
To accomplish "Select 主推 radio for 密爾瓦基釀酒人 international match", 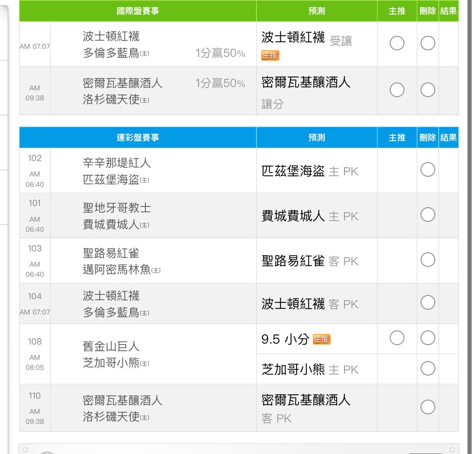I will pyautogui.click(x=397, y=89).
